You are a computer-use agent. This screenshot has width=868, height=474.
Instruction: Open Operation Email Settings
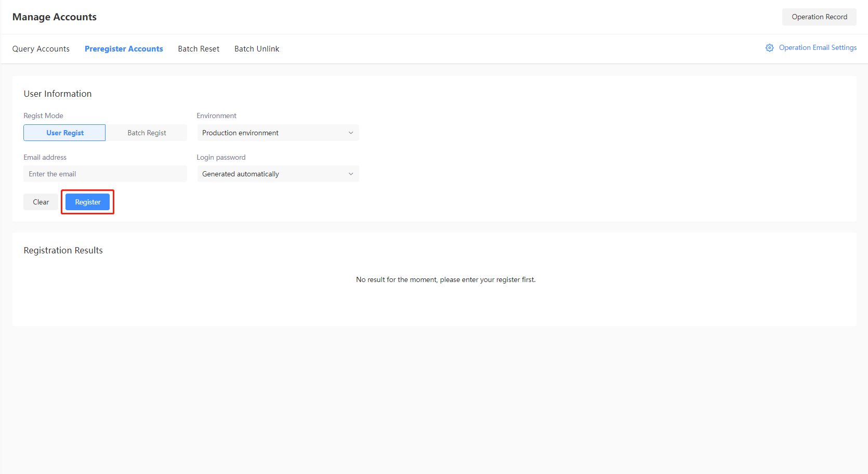click(817, 47)
